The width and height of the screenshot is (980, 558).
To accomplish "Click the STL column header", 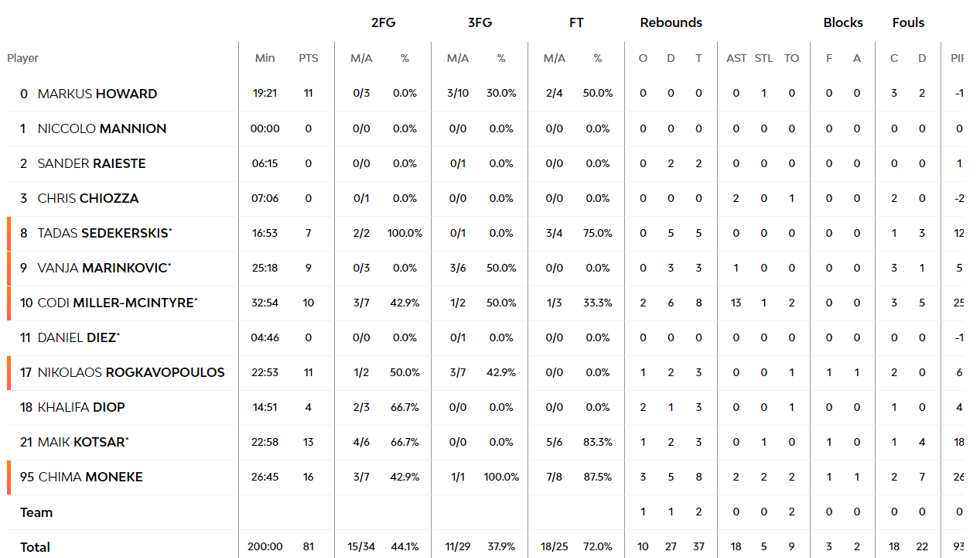I will (764, 58).
